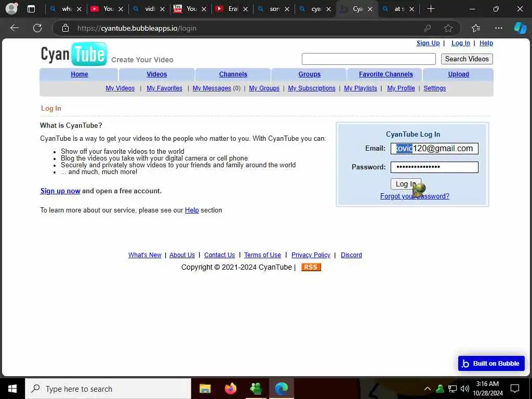Open About Us footer link

coord(182,255)
